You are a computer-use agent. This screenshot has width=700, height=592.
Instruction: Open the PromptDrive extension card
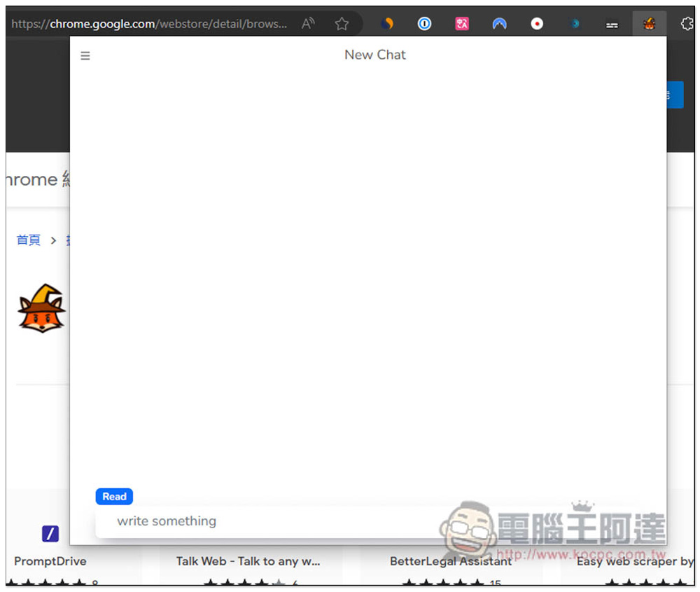[x=50, y=561]
